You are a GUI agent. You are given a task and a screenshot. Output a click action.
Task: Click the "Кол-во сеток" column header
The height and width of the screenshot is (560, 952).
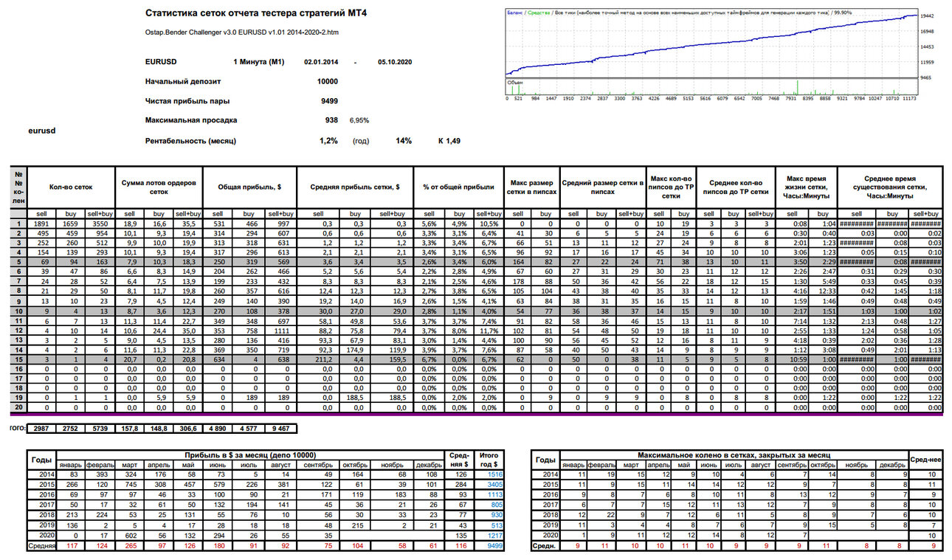coord(71,187)
